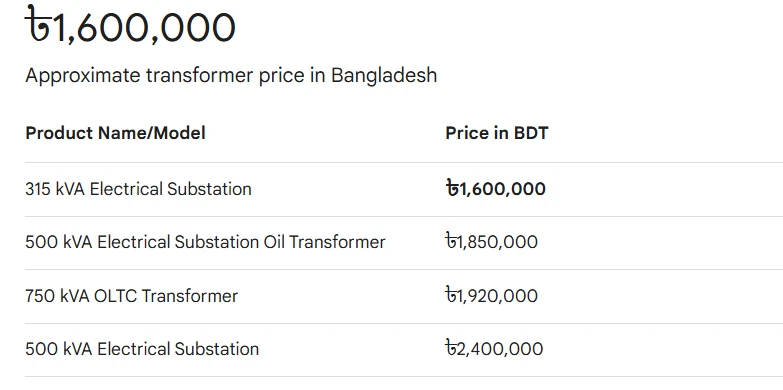Click the word 'Bangladesh' in the subtitle

384,75
